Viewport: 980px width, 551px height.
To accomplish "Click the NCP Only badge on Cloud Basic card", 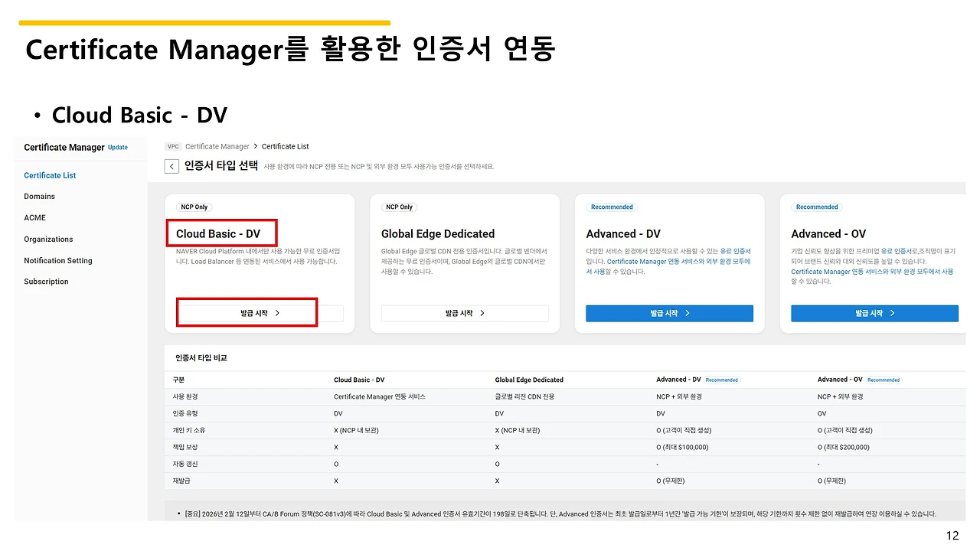I will point(194,207).
